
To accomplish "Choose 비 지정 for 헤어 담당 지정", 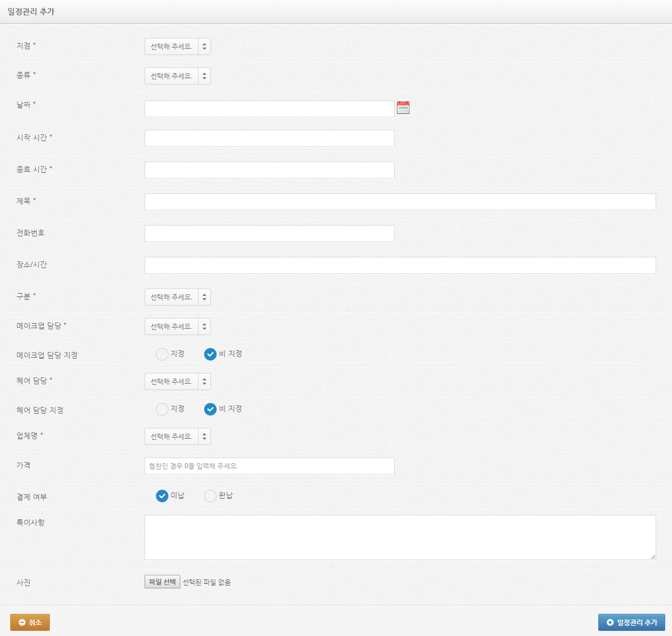I will click(210, 409).
